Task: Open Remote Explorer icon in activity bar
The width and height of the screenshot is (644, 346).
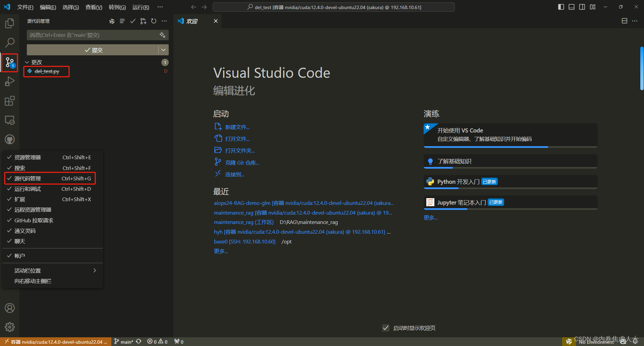Action: tap(10, 120)
